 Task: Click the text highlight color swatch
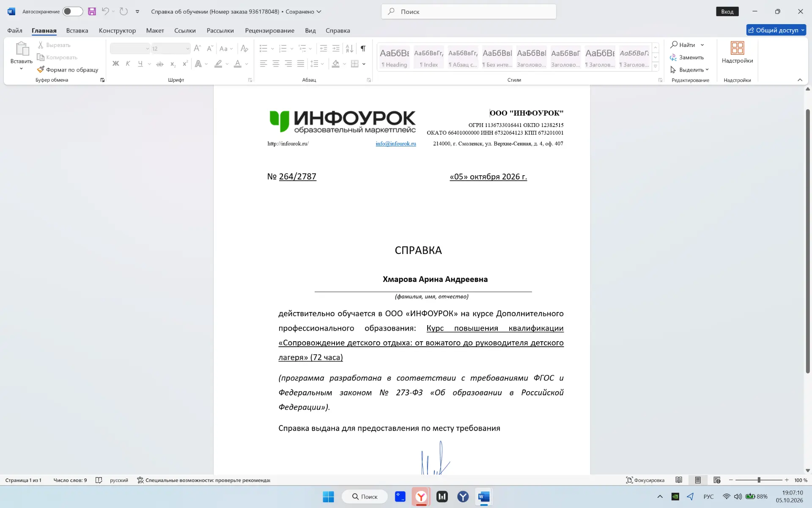click(x=218, y=64)
